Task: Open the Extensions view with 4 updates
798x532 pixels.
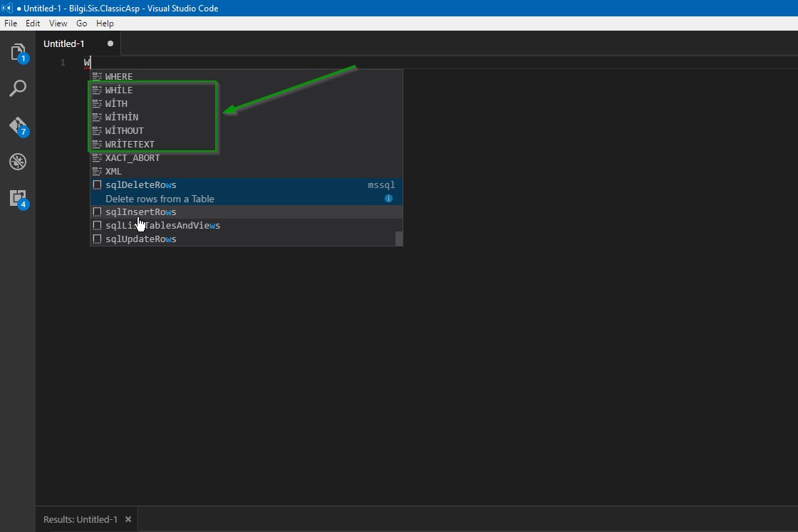Action: click(x=18, y=199)
